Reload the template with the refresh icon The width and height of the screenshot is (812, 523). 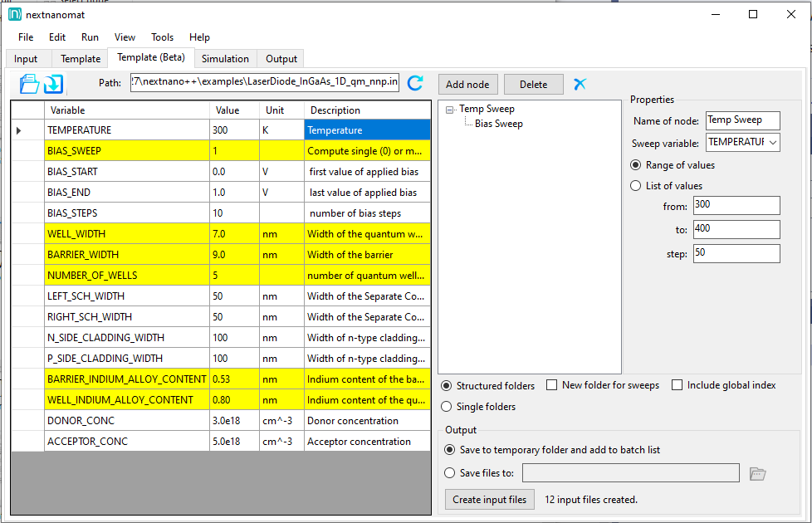coord(415,83)
